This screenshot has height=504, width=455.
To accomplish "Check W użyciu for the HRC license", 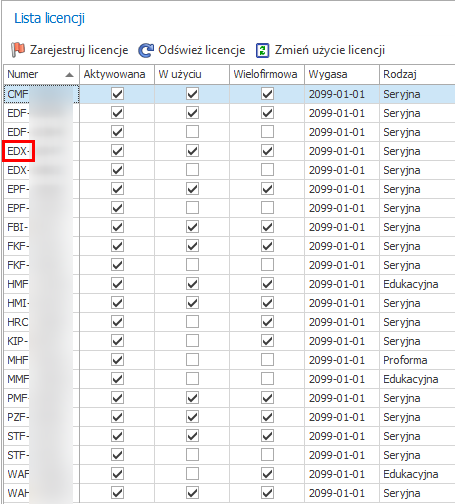I will click(192, 322).
